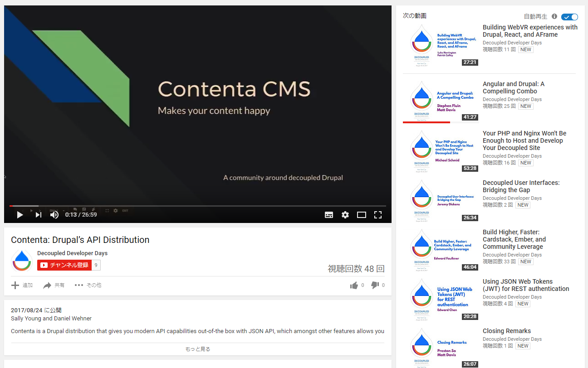Open Using JSON Web Tokens (JWT) title
The height and width of the screenshot is (368, 588).
pos(526,285)
